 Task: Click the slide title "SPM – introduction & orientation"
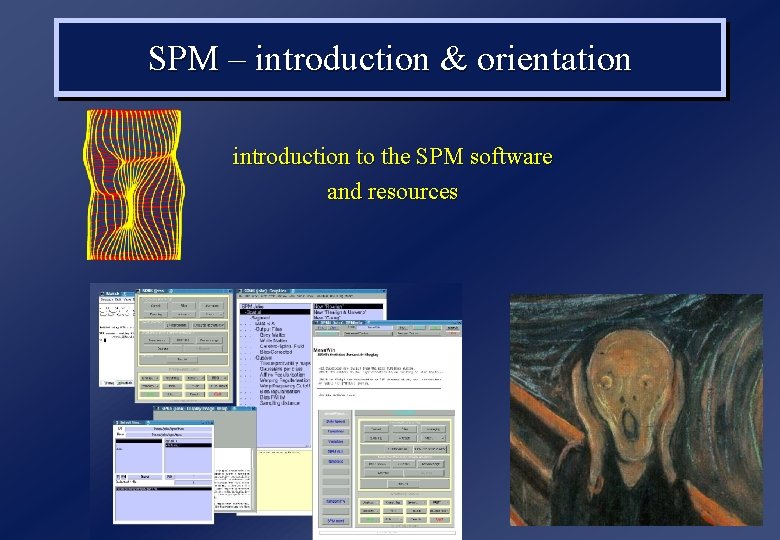[x=390, y=58]
